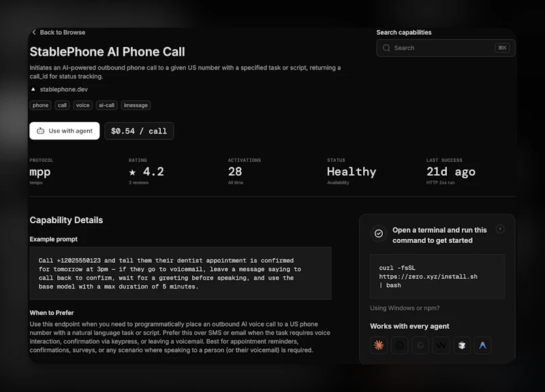Screen dimensions: 545x392
Task: Click the StablePhone AI Phone Call title
Action: (107, 52)
